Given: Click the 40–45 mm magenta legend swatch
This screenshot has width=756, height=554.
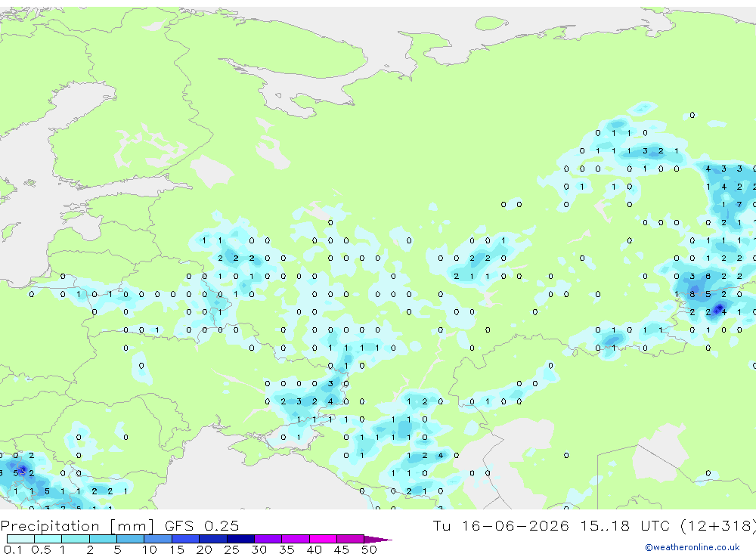Looking at the screenshot, I should [x=323, y=539].
